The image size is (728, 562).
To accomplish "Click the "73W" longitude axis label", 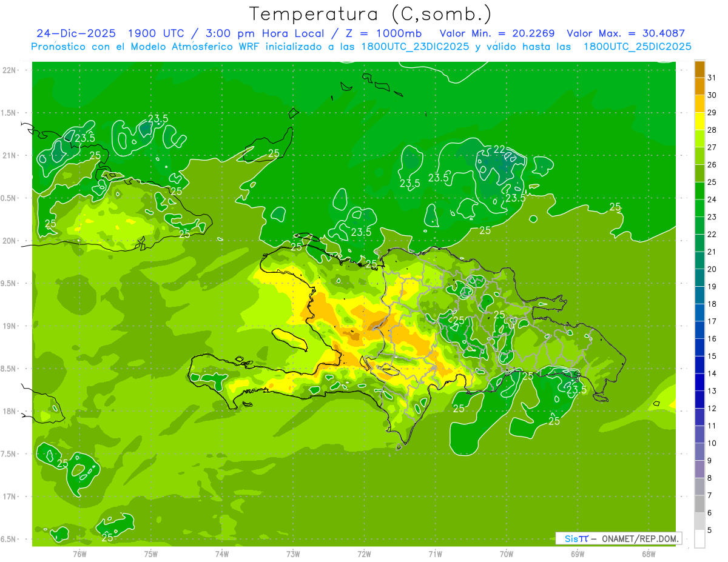I will (x=293, y=554).
